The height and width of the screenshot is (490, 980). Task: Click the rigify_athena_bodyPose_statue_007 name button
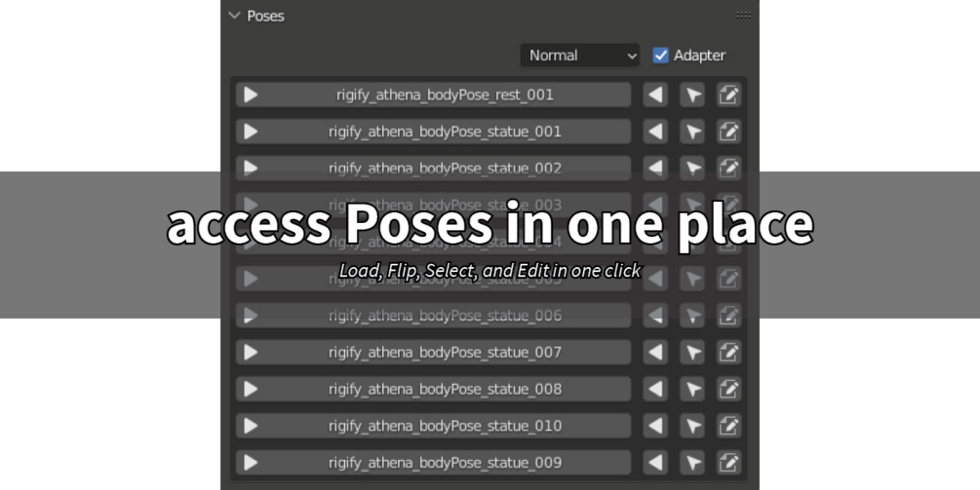(445, 352)
